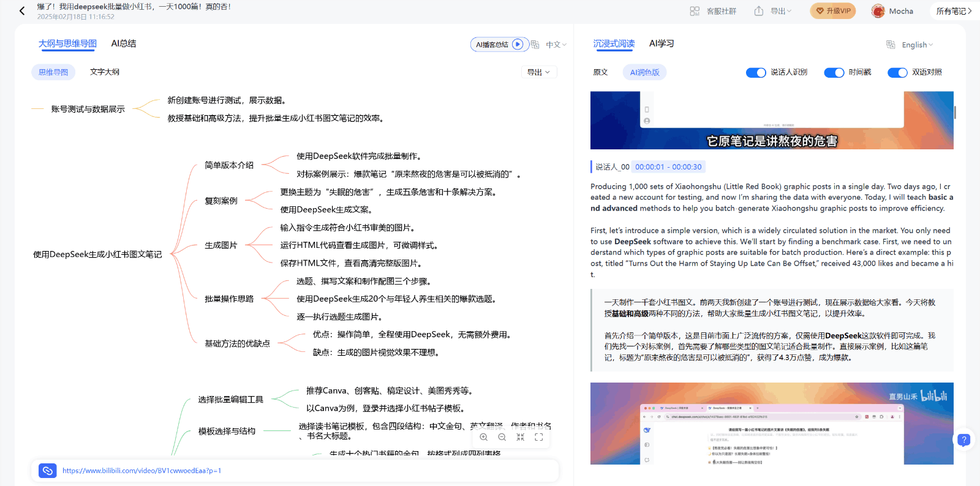Open the bilibili video URL link
This screenshot has height=486, width=980.
[x=142, y=471]
